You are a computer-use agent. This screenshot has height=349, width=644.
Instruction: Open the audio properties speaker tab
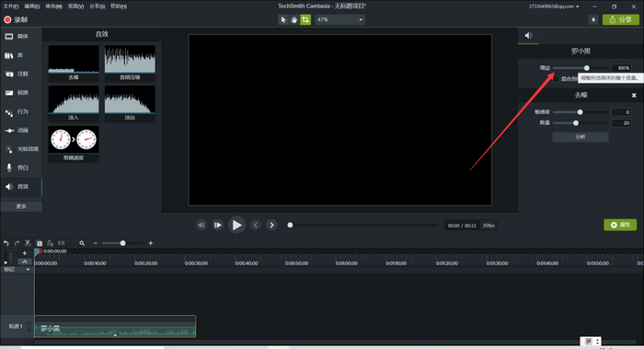529,36
